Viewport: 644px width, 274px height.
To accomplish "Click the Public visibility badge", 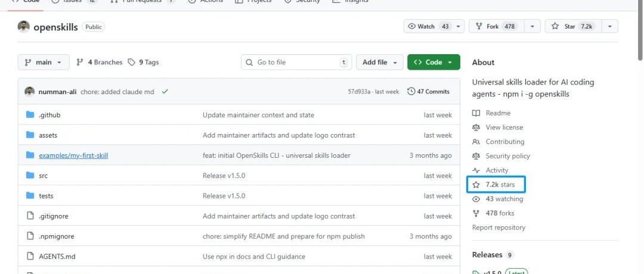I will coord(94,27).
